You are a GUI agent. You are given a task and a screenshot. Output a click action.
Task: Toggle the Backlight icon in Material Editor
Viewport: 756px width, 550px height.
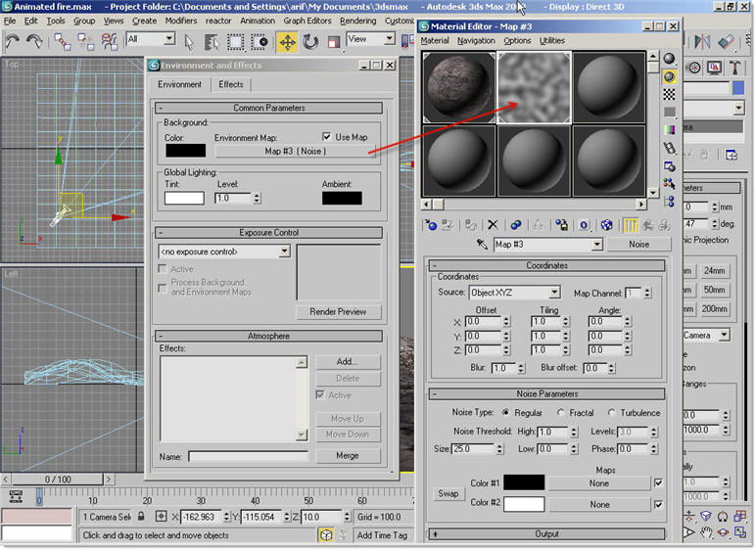670,76
